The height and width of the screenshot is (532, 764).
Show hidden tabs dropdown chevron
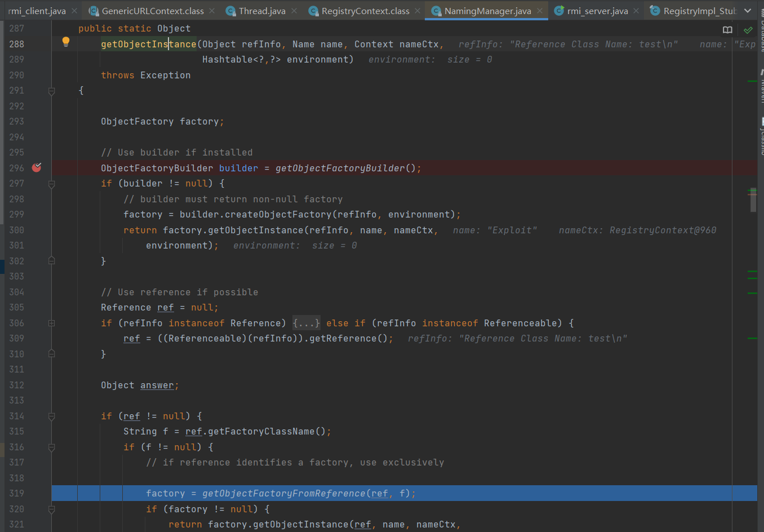coord(748,11)
